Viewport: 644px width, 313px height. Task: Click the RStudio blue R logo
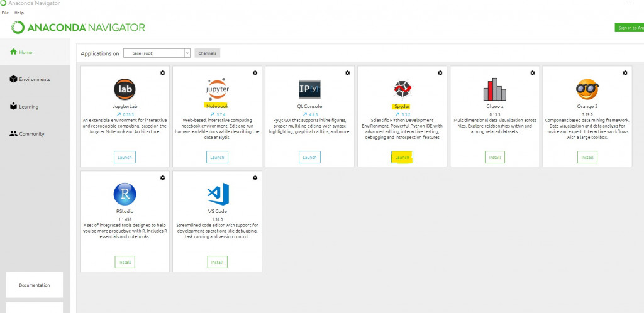tap(125, 194)
